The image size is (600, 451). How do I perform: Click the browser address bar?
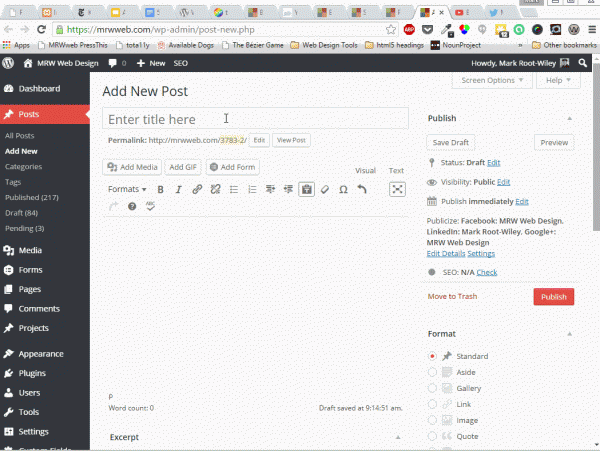coord(224,29)
